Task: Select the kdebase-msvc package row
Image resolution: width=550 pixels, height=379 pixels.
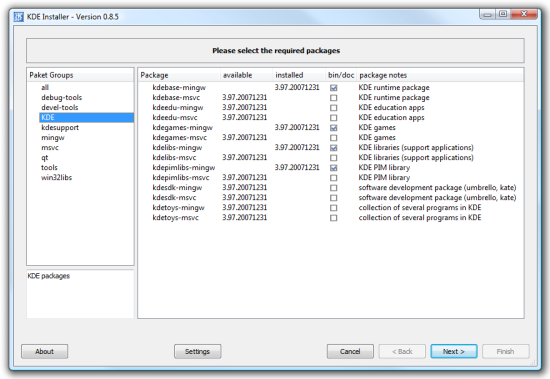Action: 176,98
